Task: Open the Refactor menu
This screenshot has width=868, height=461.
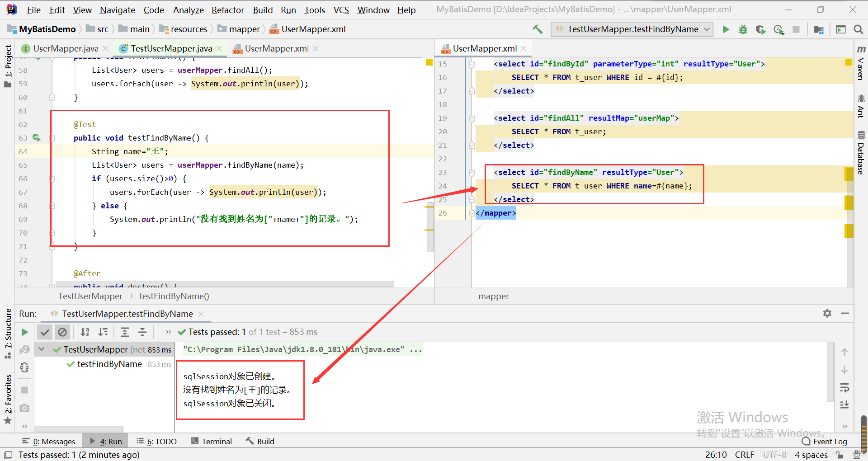Action: 228,10
